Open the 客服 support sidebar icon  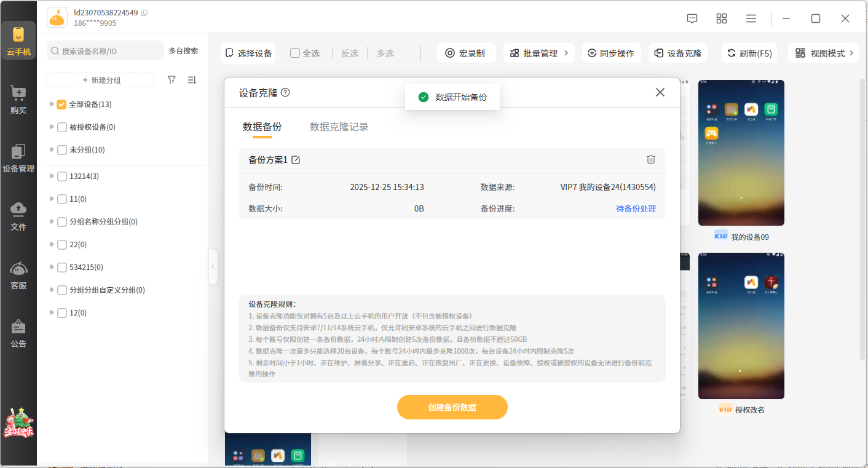pyautogui.click(x=18, y=275)
